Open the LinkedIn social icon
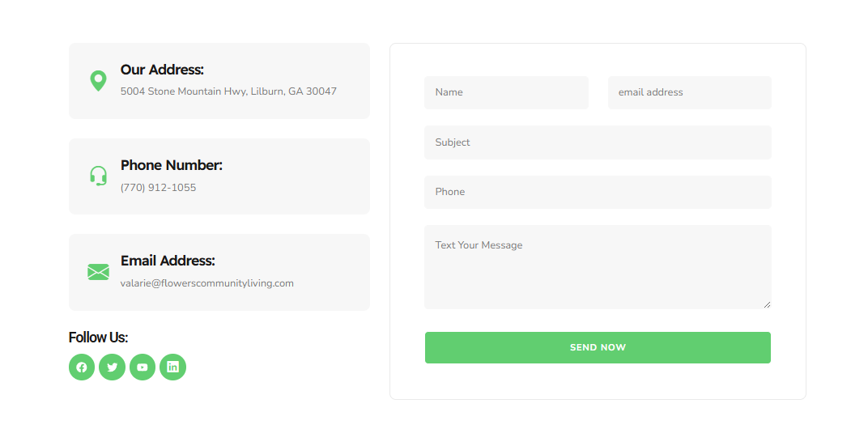The height and width of the screenshot is (446, 868). (172, 367)
